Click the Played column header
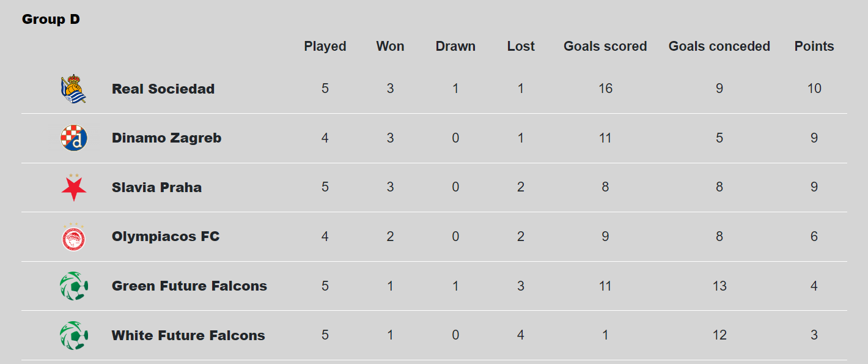This screenshot has width=868, height=364. (325, 46)
